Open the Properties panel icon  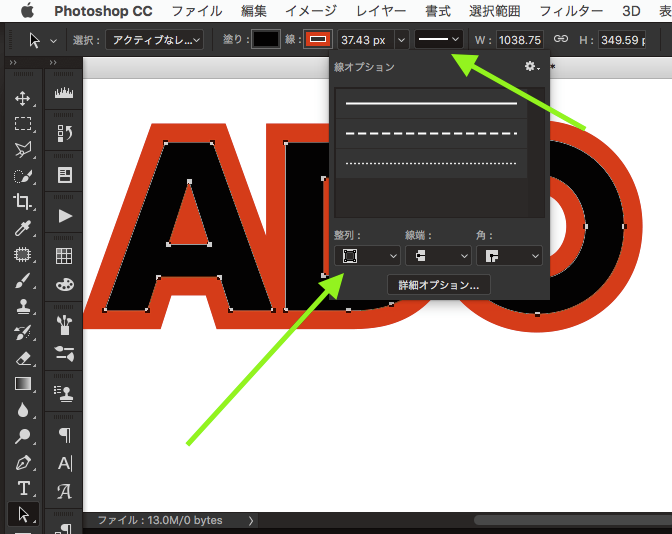(x=64, y=175)
